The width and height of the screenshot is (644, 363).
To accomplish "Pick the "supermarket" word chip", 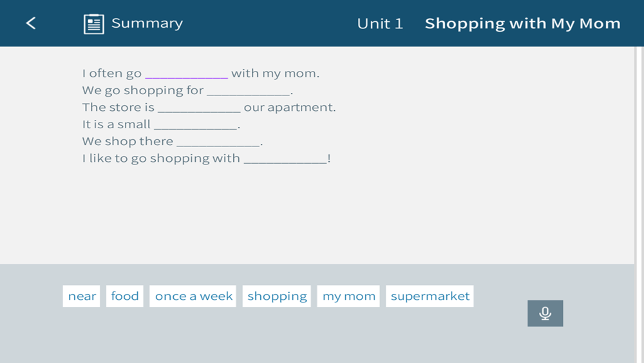I will pos(430,296).
